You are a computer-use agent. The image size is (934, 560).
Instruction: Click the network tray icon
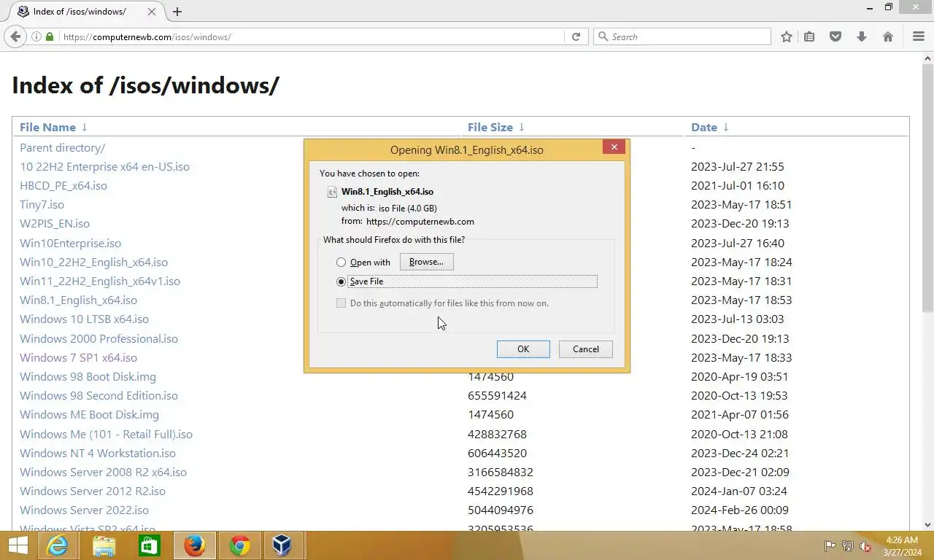848,546
